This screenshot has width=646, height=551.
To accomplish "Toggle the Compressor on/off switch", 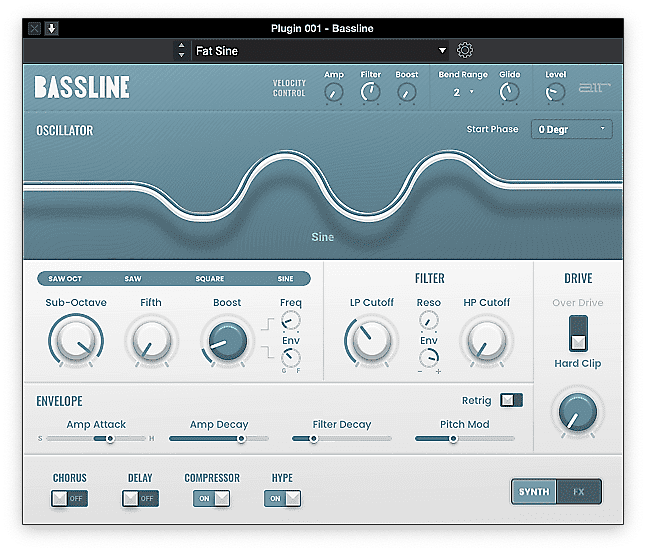I will pyautogui.click(x=211, y=498).
